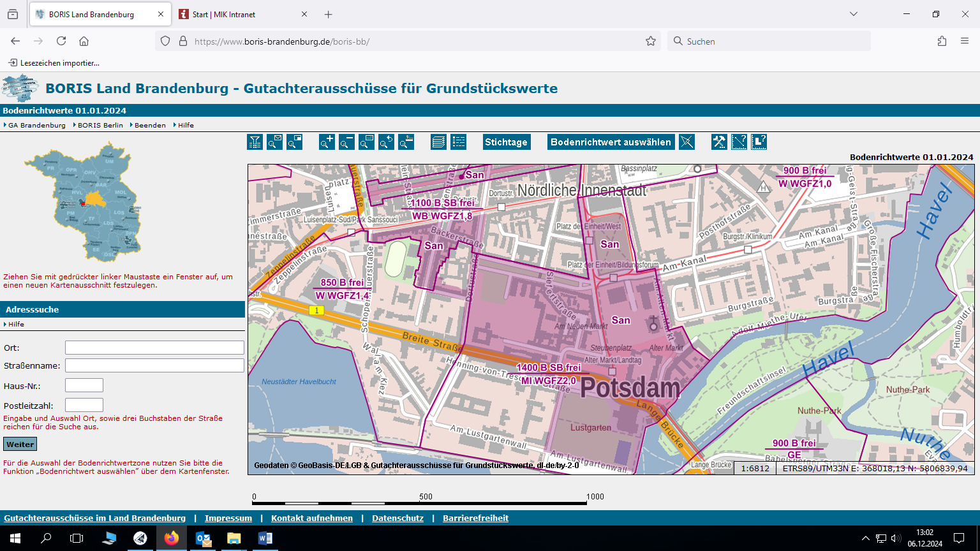Click the filter funnel icon in map toolbar
The height and width of the screenshot is (551, 980).
pyautogui.click(x=255, y=142)
